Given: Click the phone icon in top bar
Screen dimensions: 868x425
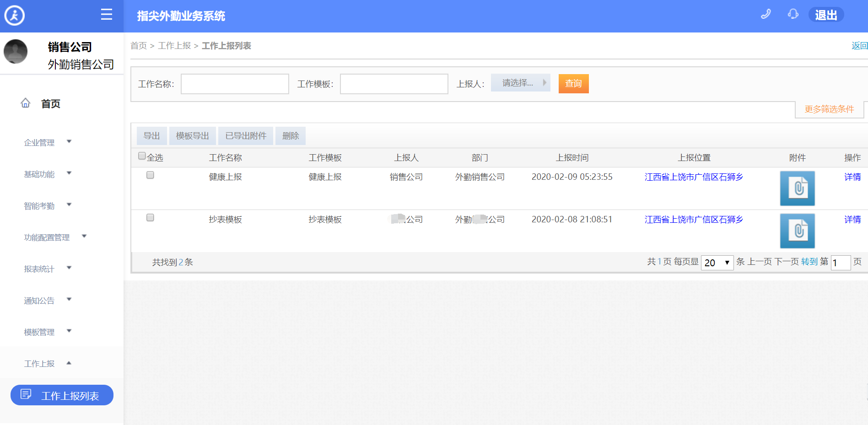Looking at the screenshot, I should pyautogui.click(x=766, y=15).
